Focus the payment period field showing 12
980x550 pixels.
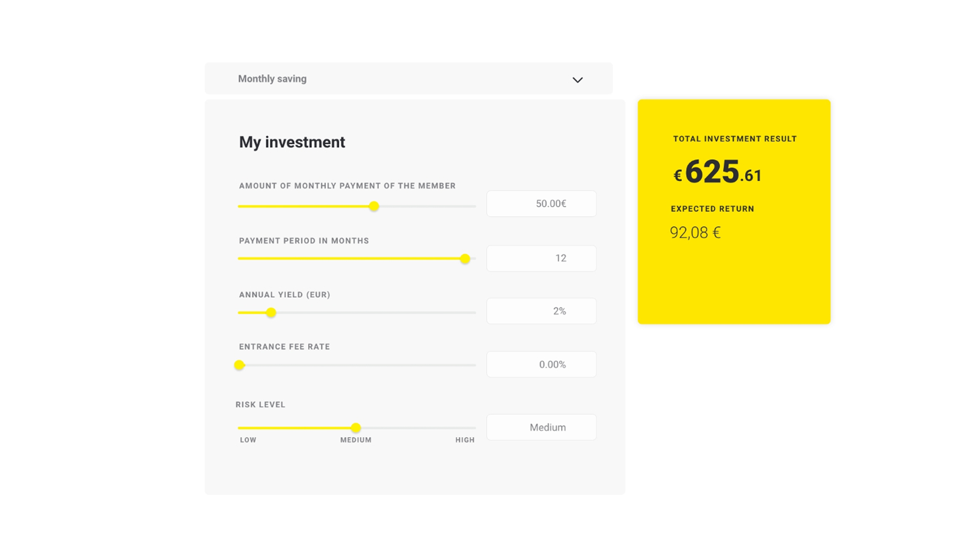(x=541, y=258)
